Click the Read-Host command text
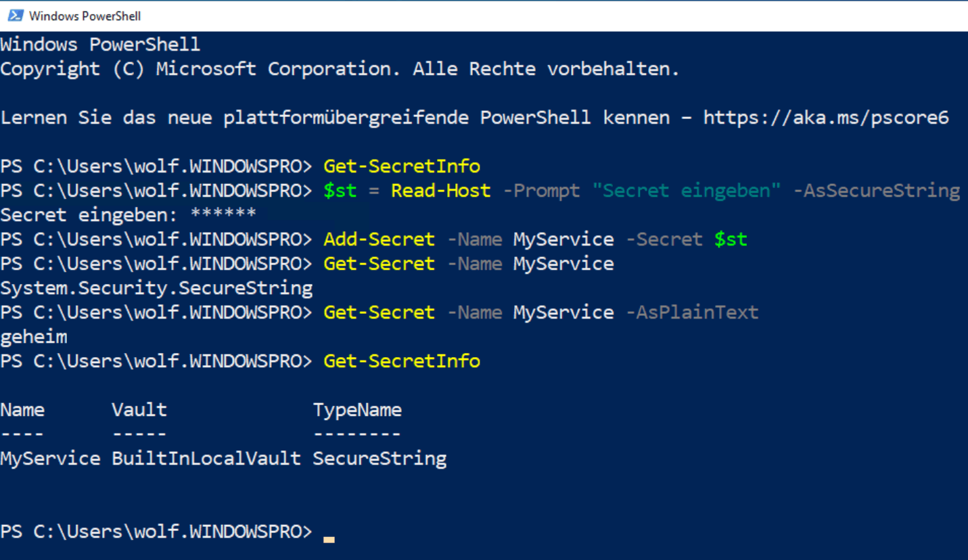 coord(440,191)
